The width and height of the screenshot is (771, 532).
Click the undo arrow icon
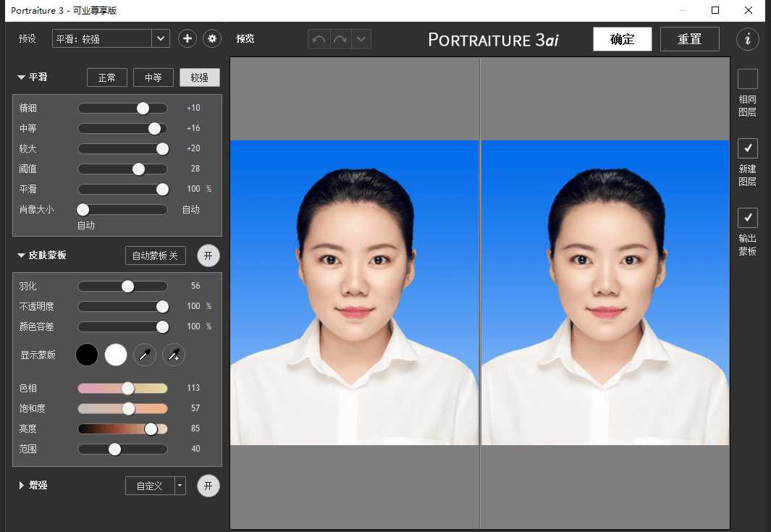[318, 39]
